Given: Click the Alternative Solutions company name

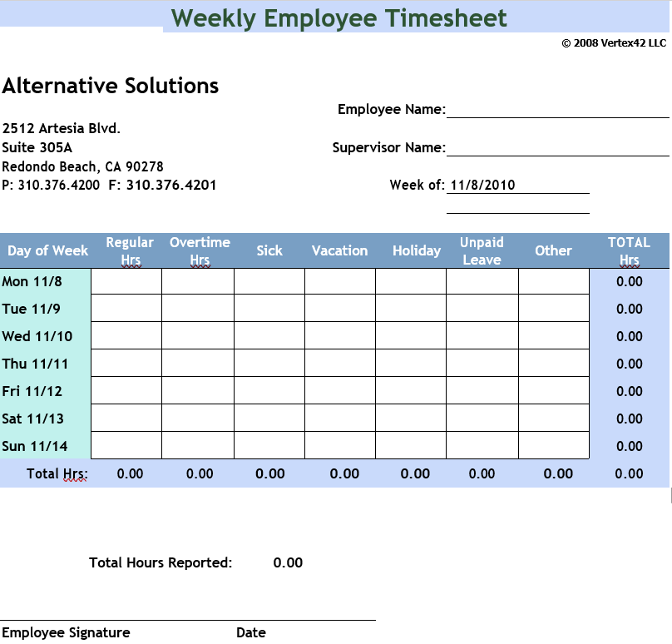Looking at the screenshot, I should pyautogui.click(x=111, y=86).
